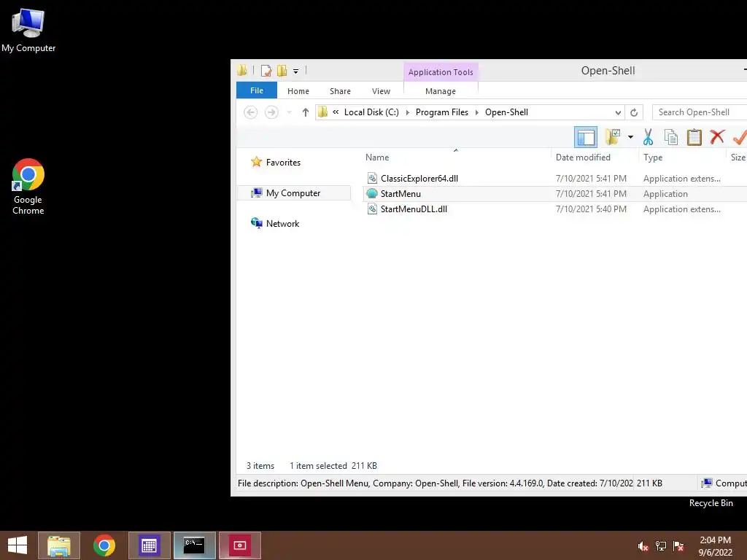The width and height of the screenshot is (747, 560).
Task: Click the Application Tools contextual tab header
Action: coord(441,72)
